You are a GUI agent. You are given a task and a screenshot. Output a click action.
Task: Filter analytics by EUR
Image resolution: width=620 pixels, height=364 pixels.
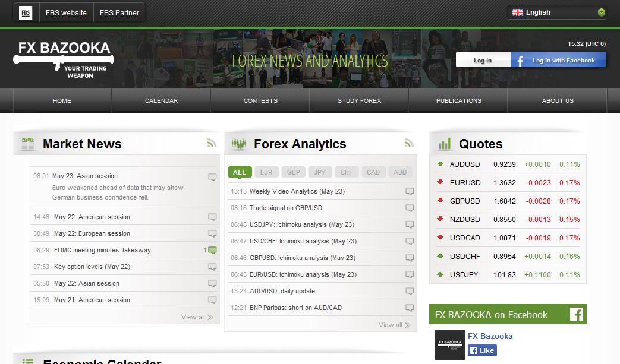tap(266, 172)
